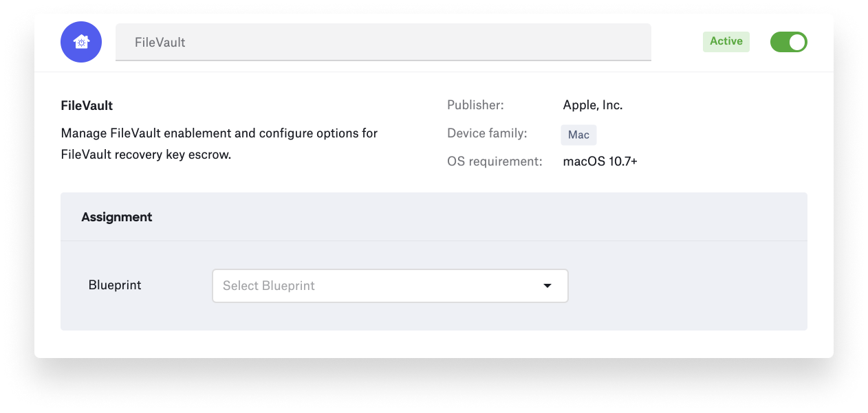Click the house glyph inside the purple circle
This screenshot has width=868, height=413.
(x=81, y=42)
